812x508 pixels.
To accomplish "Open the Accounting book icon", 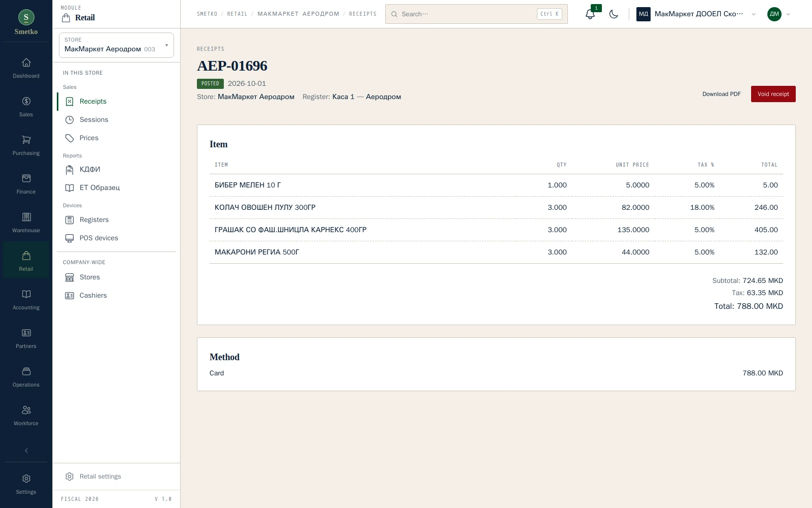I will [26, 294].
